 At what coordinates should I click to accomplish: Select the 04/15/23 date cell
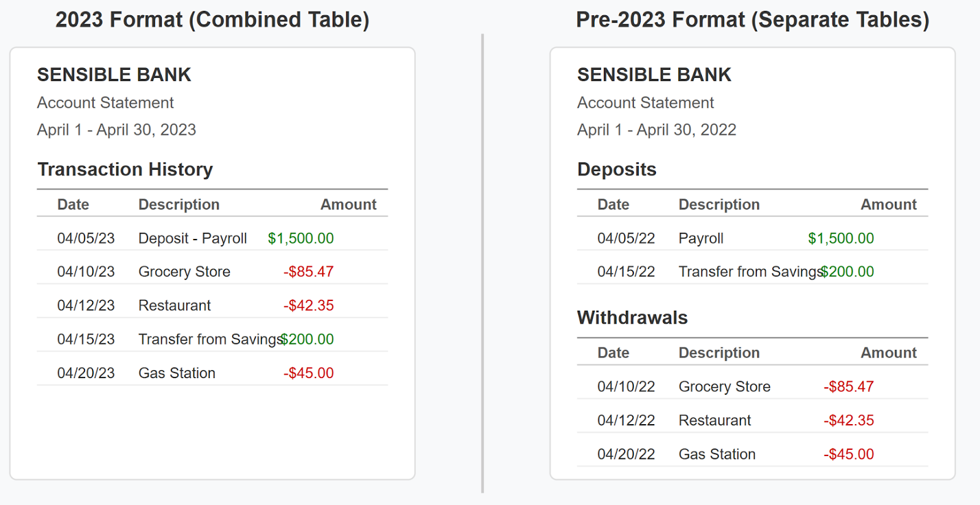click(x=86, y=339)
